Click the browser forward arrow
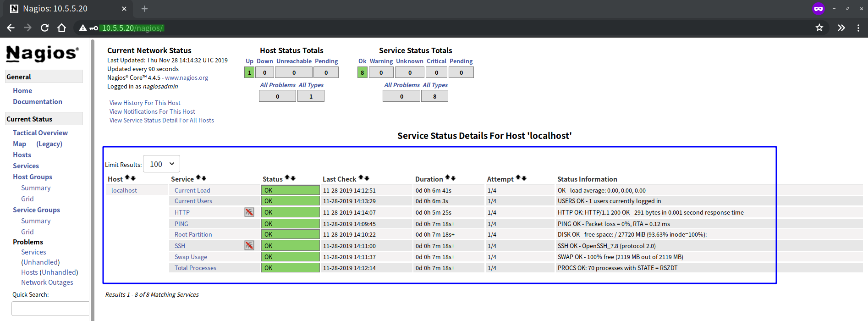The width and height of the screenshot is (868, 321). [28, 28]
